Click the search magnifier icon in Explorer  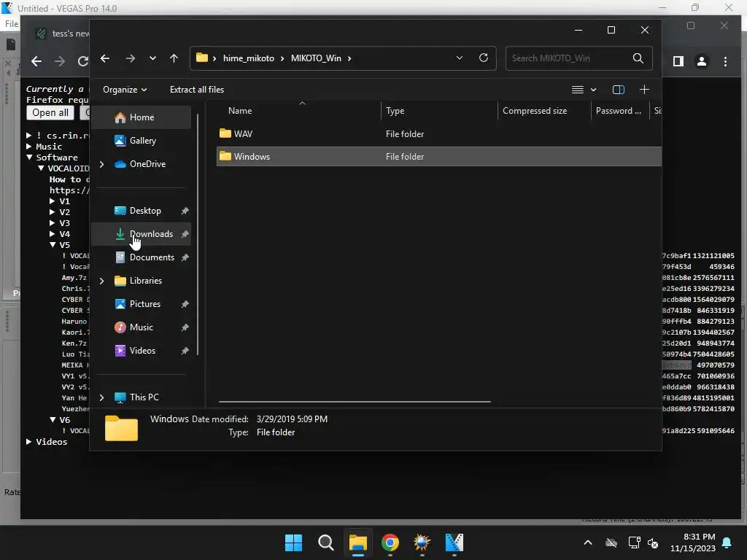point(638,58)
